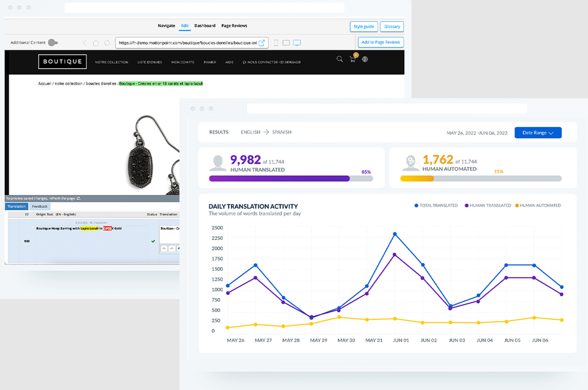Click AIDE in Boutique menu

click(229, 62)
